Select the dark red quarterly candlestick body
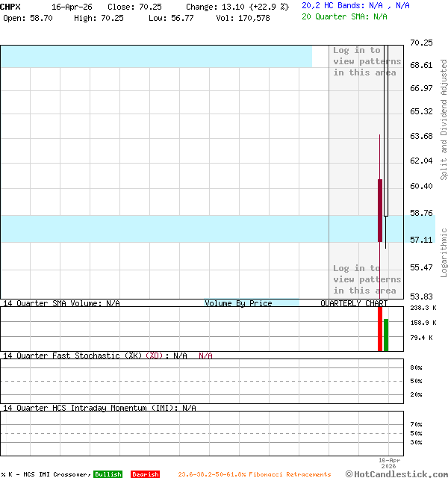 pyautogui.click(x=380, y=210)
